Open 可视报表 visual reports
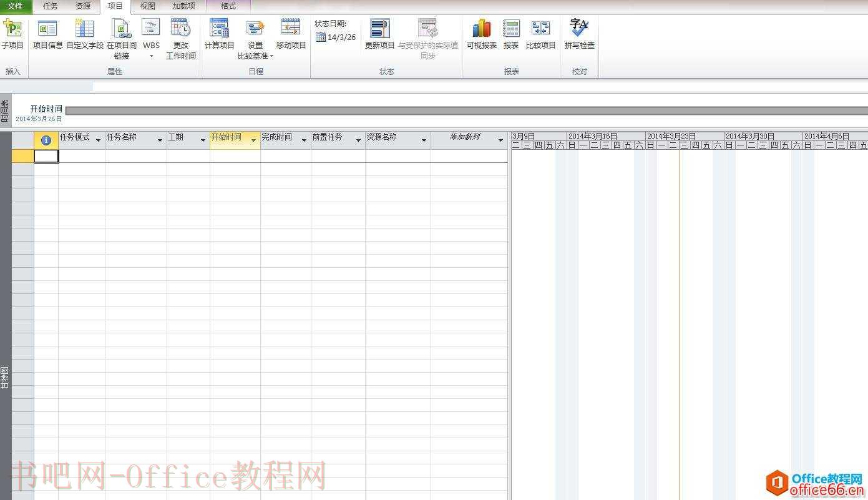The image size is (868, 500). point(482,35)
